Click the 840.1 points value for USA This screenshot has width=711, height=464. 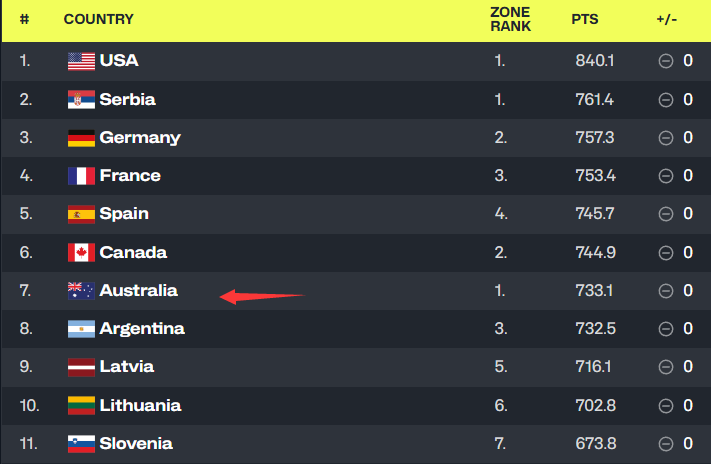coord(594,61)
